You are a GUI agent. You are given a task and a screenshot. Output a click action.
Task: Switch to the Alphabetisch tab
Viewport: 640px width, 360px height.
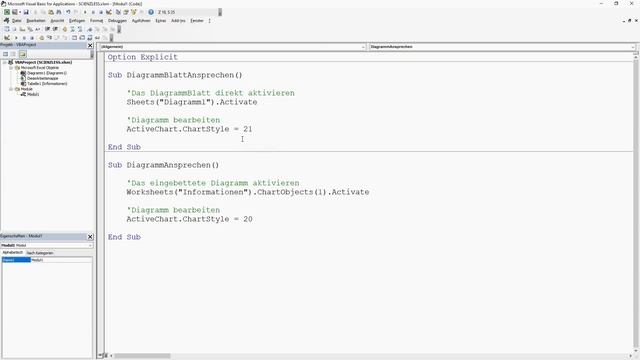click(13, 253)
